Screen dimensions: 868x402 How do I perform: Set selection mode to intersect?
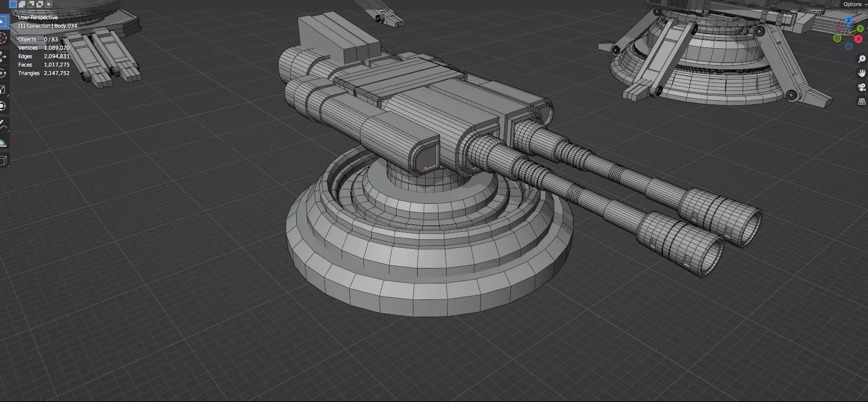pos(49,4)
